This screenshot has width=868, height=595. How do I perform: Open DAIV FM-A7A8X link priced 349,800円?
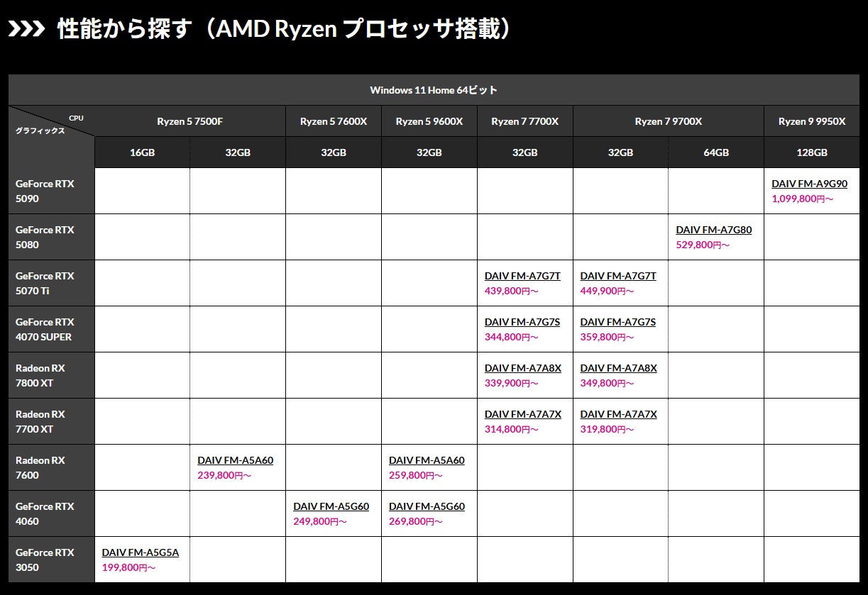click(x=619, y=368)
